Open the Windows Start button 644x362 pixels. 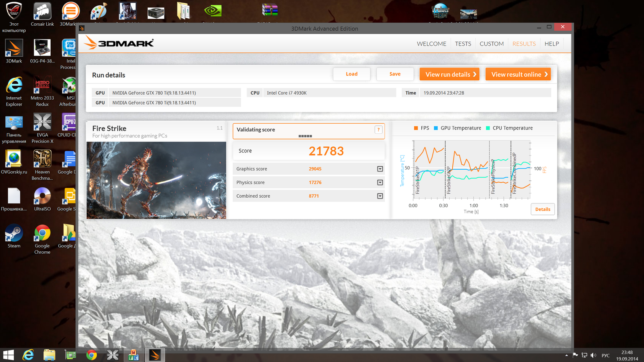pos(8,355)
